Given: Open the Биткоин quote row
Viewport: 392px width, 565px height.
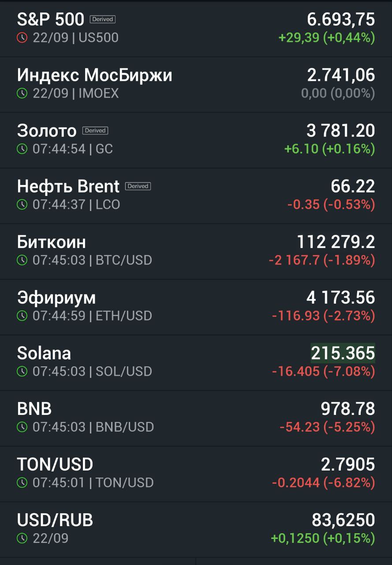Looking at the screenshot, I should [x=196, y=252].
